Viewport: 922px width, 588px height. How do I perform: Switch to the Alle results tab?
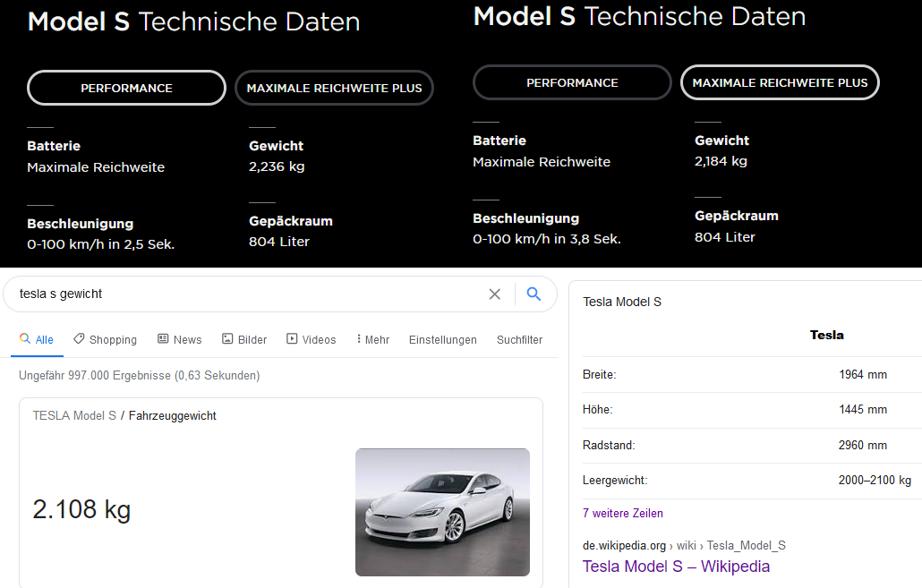point(37,340)
